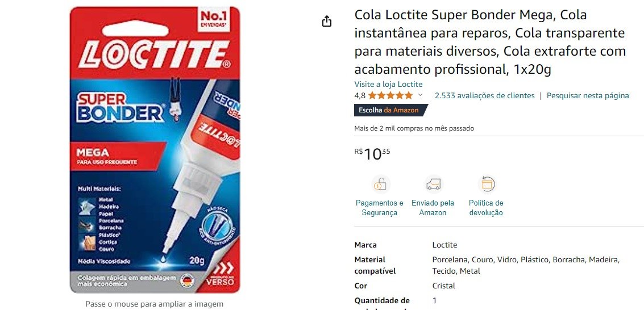Click the 4,8 rating number

[359, 95]
